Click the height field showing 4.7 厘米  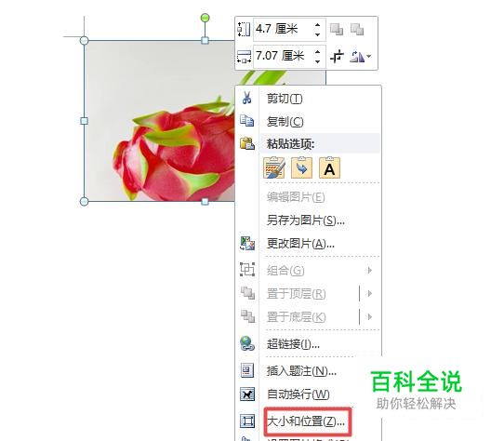tap(284, 29)
